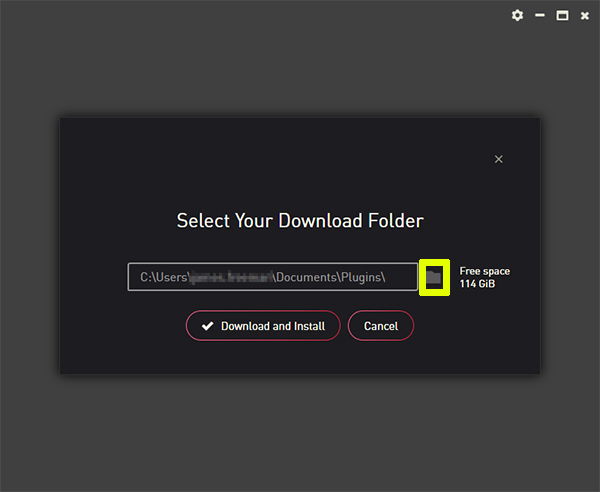
Task: Cancel the download folder selection
Action: tap(381, 326)
